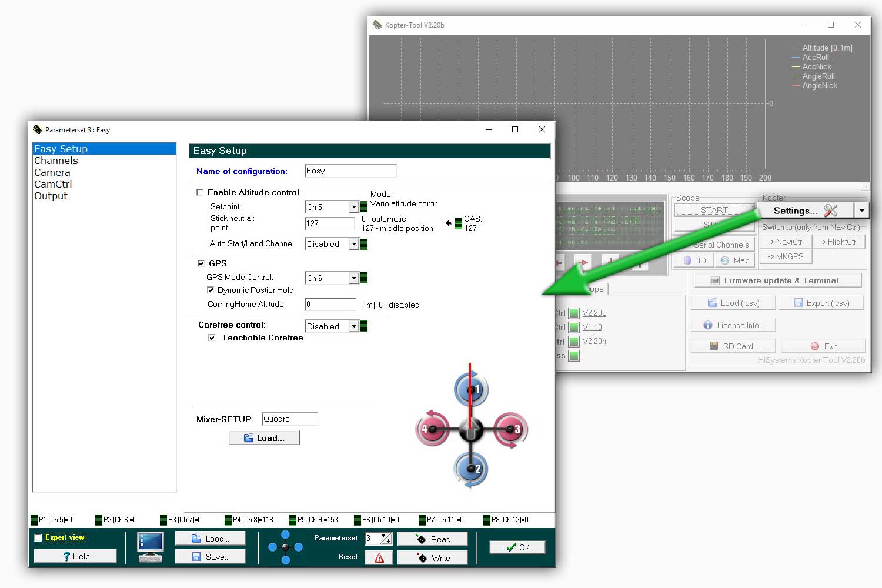Open the V2.20c version link

click(594, 313)
